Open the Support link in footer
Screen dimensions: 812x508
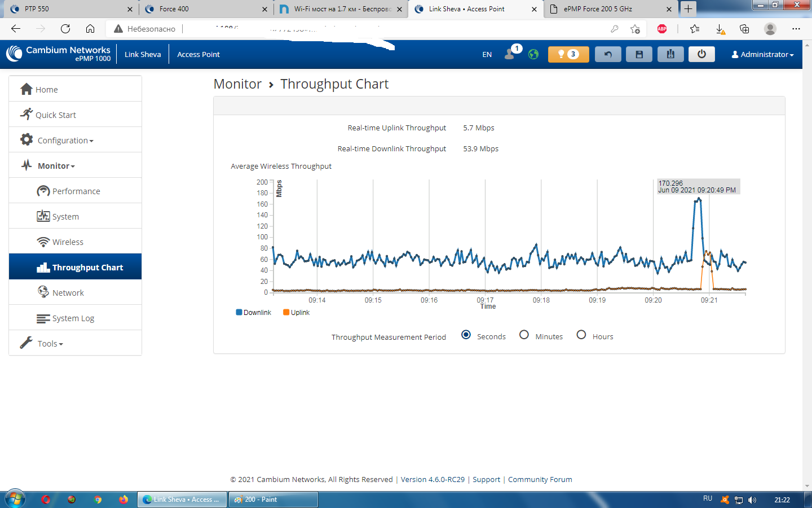(x=486, y=479)
